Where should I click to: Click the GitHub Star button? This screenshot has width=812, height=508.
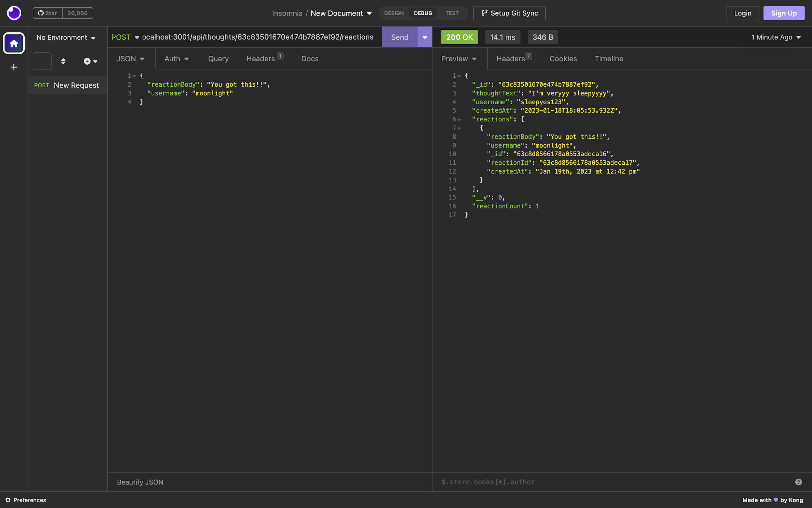[x=48, y=13]
